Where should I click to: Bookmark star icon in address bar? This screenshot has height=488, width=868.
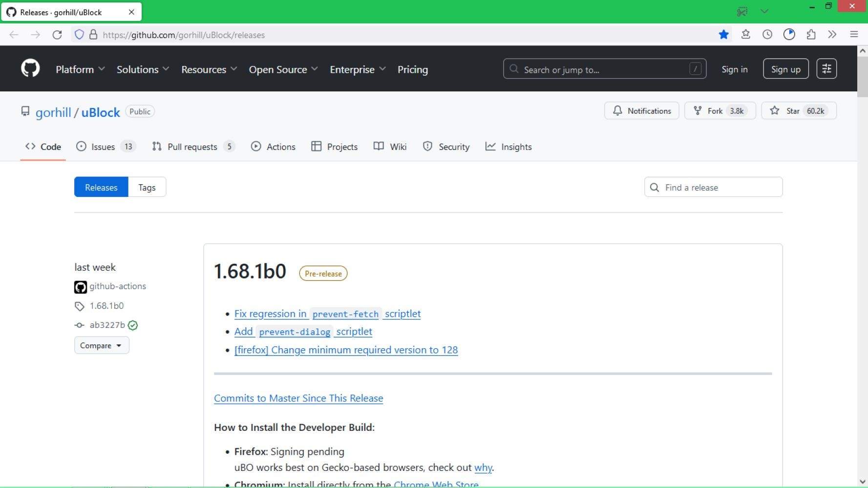point(723,35)
